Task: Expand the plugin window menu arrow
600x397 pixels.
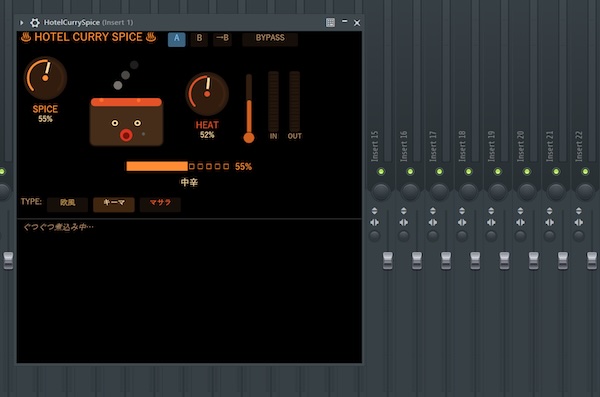Action: pyautogui.click(x=21, y=23)
